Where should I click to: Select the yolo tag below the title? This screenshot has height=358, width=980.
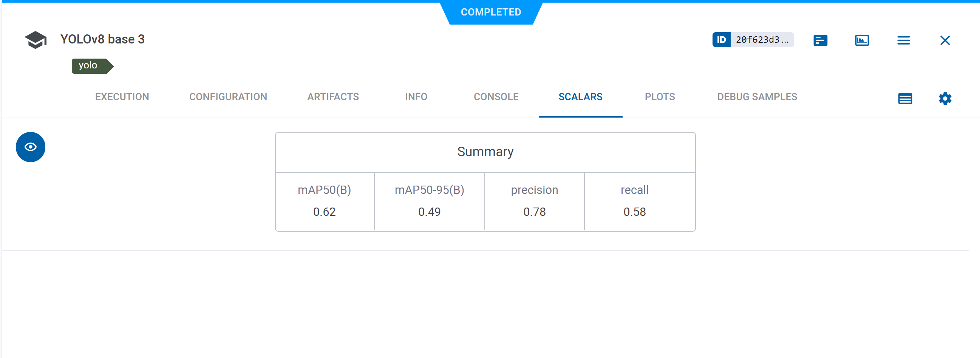(x=90, y=65)
